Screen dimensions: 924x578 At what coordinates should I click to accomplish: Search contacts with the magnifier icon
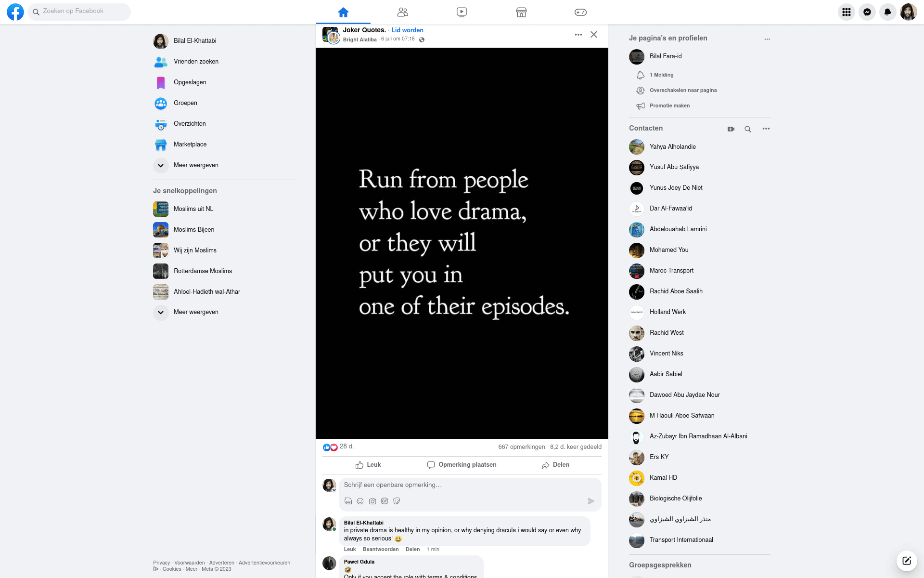click(x=748, y=129)
